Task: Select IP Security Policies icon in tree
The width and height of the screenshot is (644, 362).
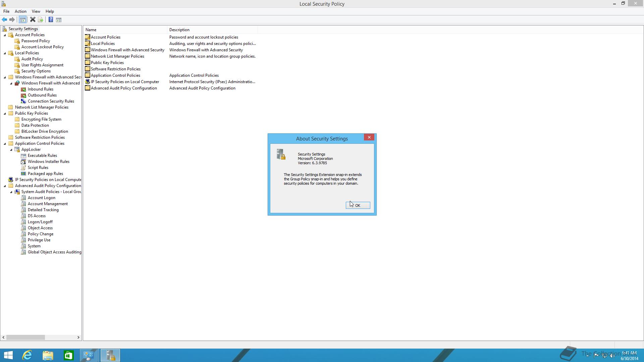Action: point(11,180)
